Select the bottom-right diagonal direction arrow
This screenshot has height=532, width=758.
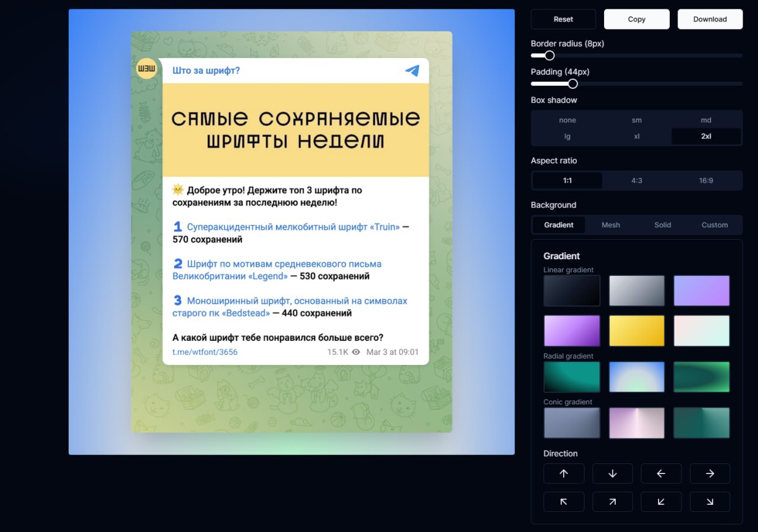pos(709,501)
